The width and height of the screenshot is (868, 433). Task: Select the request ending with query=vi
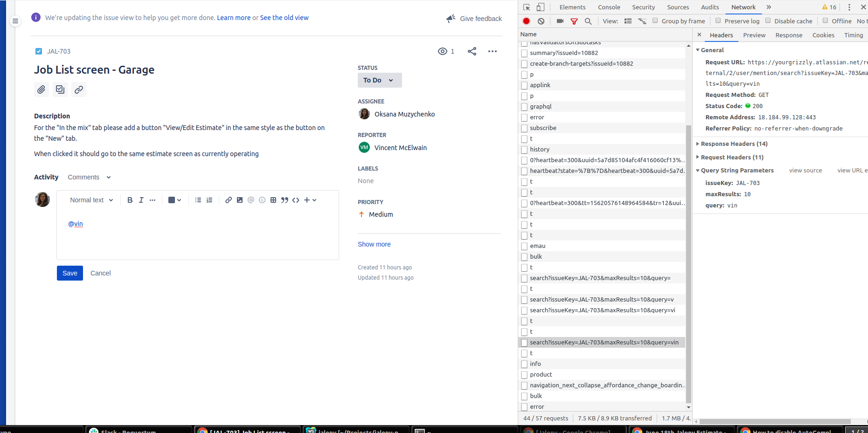[x=602, y=310]
